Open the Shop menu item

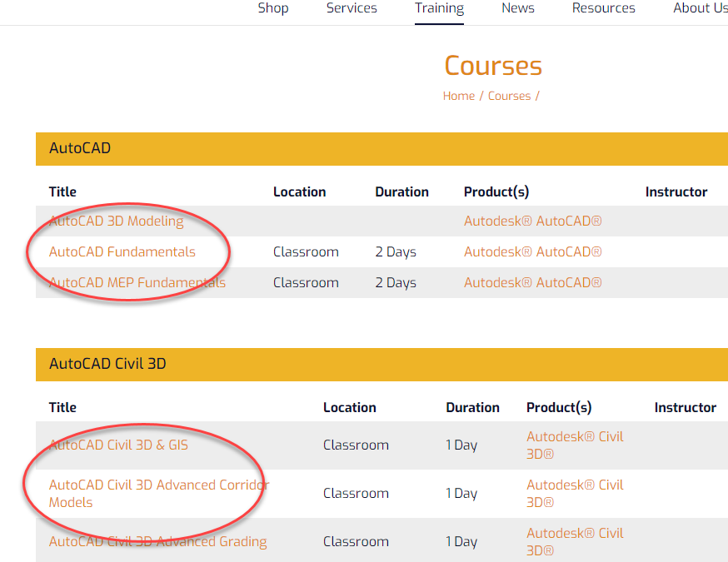point(273,8)
